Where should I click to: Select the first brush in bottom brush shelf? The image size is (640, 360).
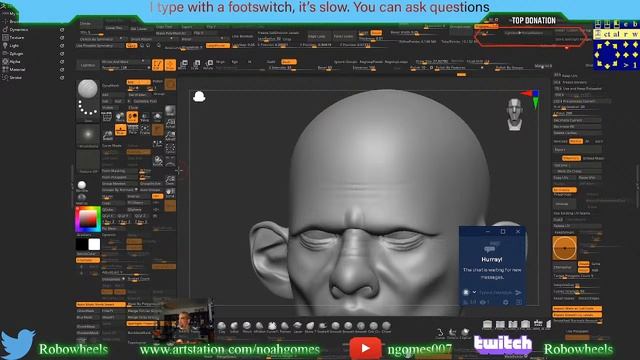click(x=222, y=326)
